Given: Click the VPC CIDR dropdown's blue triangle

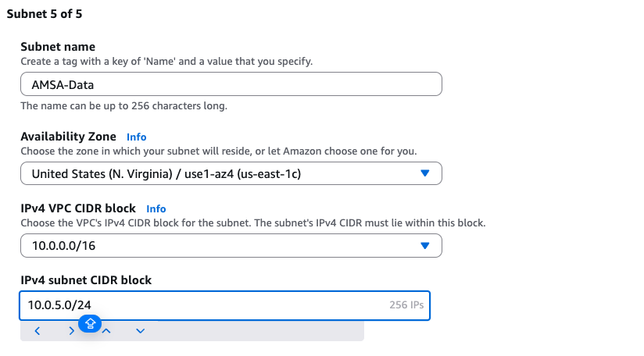Looking at the screenshot, I should pos(425,245).
